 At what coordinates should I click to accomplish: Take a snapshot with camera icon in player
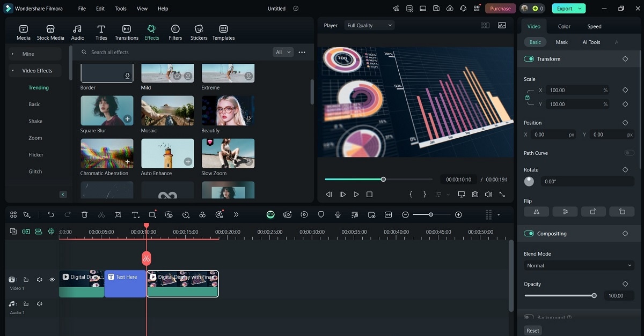[x=475, y=195]
